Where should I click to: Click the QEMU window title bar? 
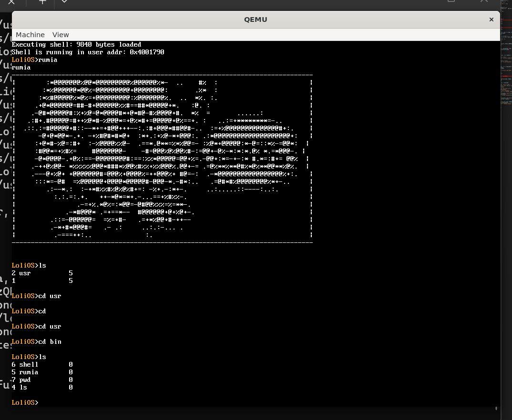[256, 20]
